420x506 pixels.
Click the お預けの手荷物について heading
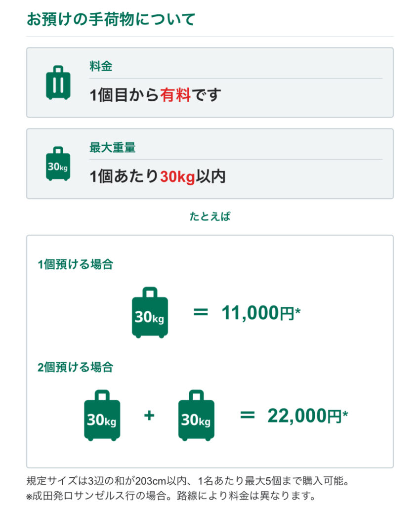pyautogui.click(x=111, y=19)
